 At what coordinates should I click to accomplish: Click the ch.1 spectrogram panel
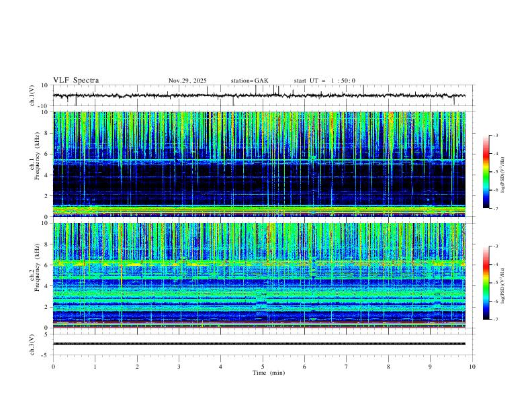click(x=259, y=164)
